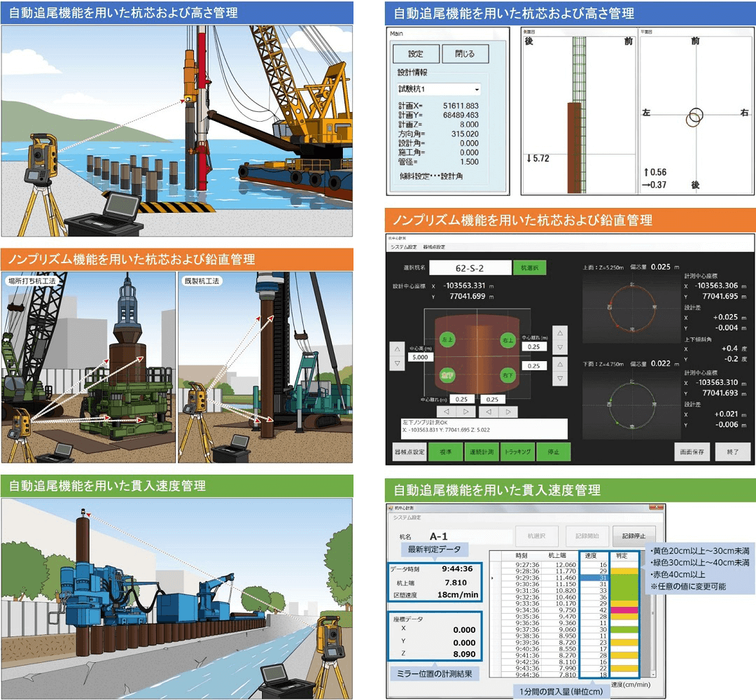Toggle 連続計測 continuous measurement
This screenshot has height=700, width=756.
coord(482,452)
